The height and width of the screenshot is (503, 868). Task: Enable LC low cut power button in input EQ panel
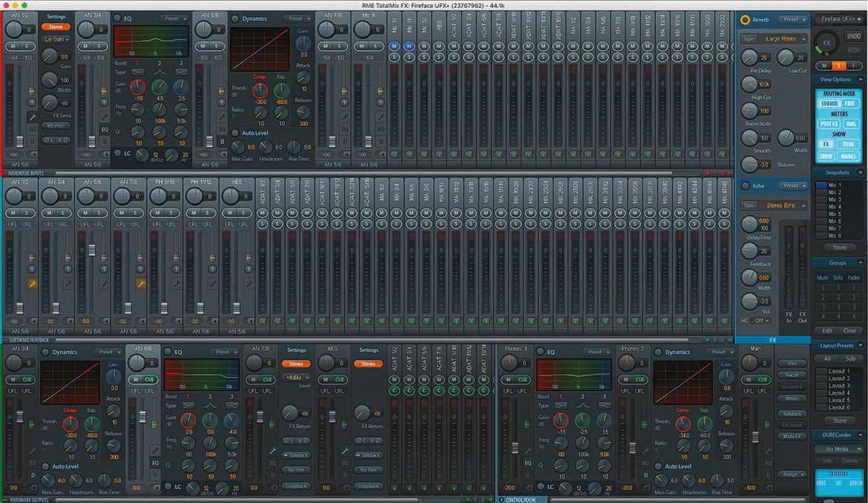117,154
